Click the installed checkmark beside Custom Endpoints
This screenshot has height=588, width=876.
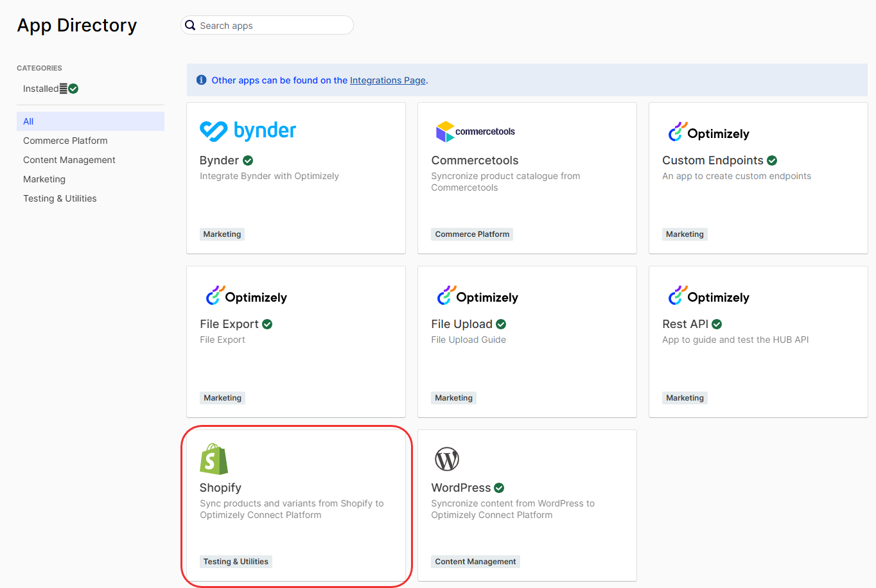pos(772,160)
